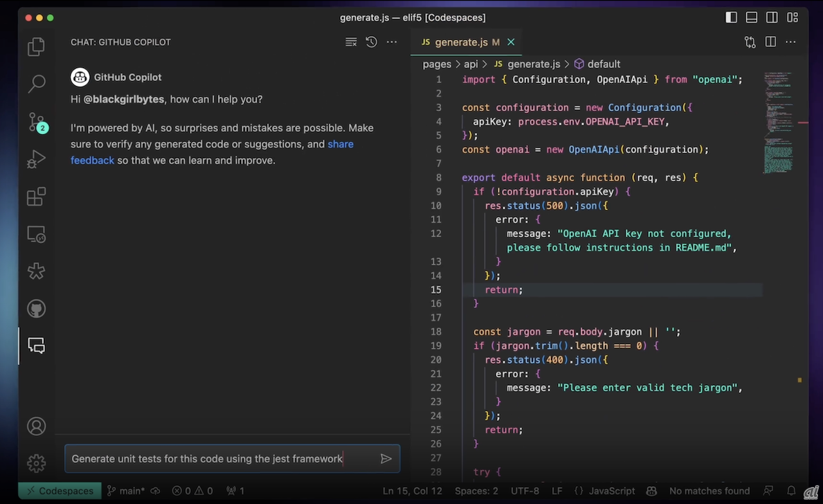Viewport: 823px width, 504px height.
Task: Toggle the primary side bar layout button
Action: 731,17
